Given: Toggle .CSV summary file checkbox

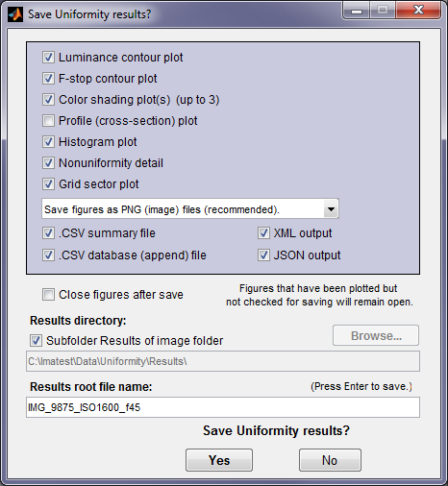Looking at the screenshot, I should click(x=48, y=233).
